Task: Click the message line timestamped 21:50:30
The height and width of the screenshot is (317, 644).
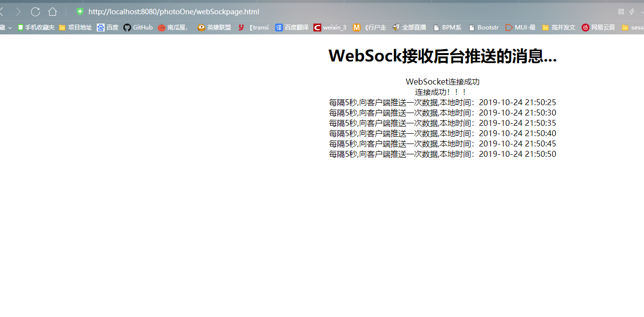Action: [x=443, y=113]
